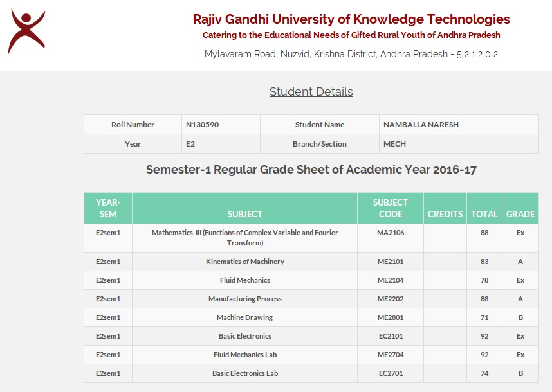
Task: Click total 78 for Fluid Mechanics
Action: 484,280
